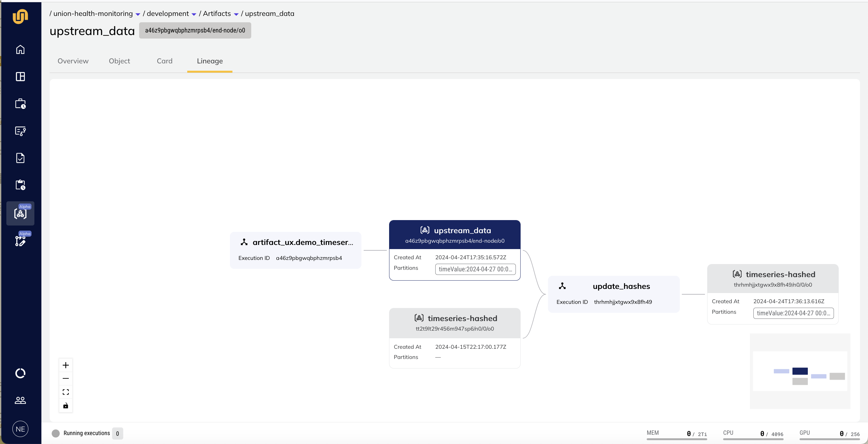The height and width of the screenshot is (444, 868).
Task: Switch to the Overview tab
Action: pos(73,61)
